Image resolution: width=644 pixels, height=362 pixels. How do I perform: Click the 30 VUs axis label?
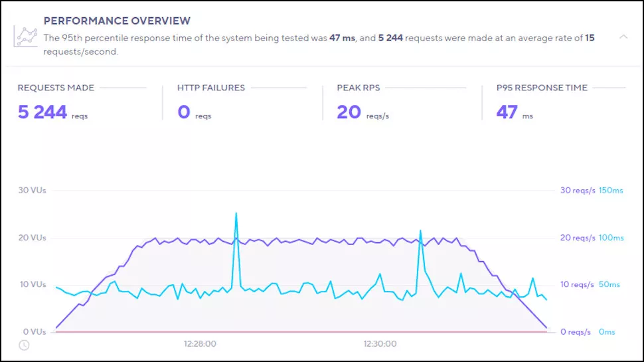click(x=32, y=190)
